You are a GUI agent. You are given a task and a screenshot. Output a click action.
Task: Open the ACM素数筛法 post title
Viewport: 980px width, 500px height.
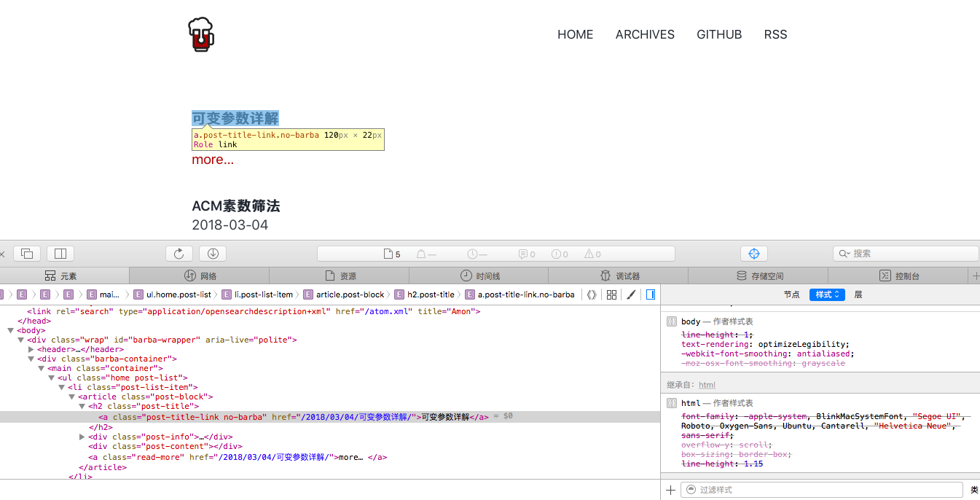(236, 206)
